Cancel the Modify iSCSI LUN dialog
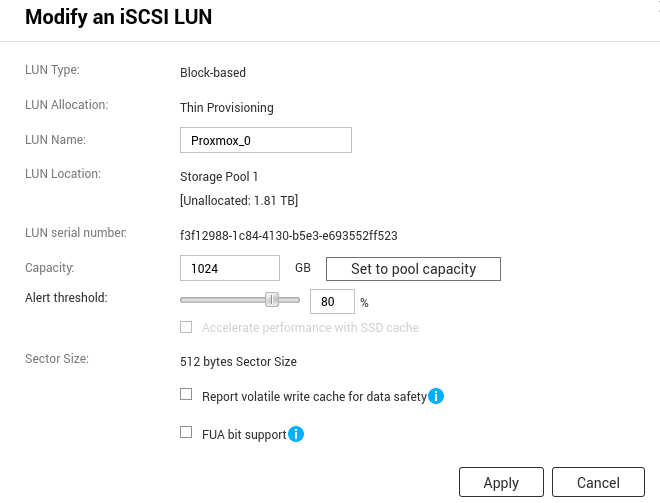This screenshot has width=660, height=503. [x=598, y=482]
